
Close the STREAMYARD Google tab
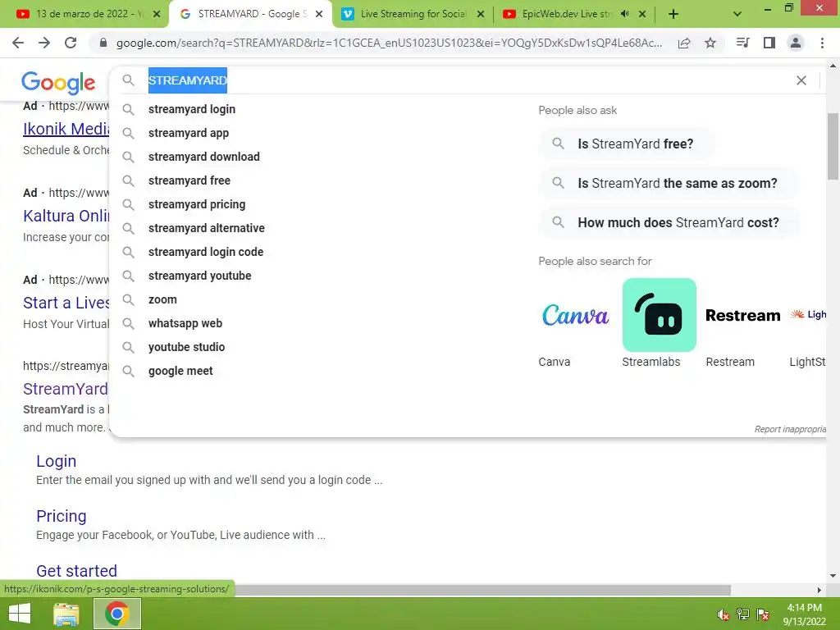pyautogui.click(x=319, y=15)
